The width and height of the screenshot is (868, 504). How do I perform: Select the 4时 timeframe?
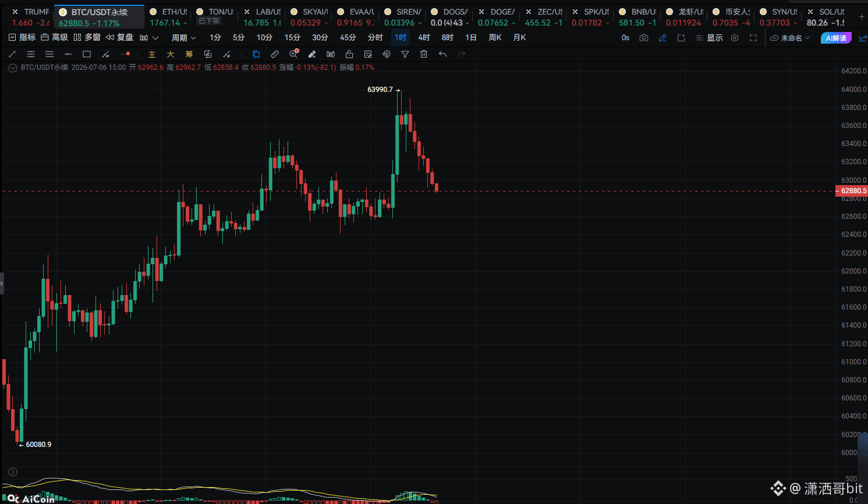(424, 38)
